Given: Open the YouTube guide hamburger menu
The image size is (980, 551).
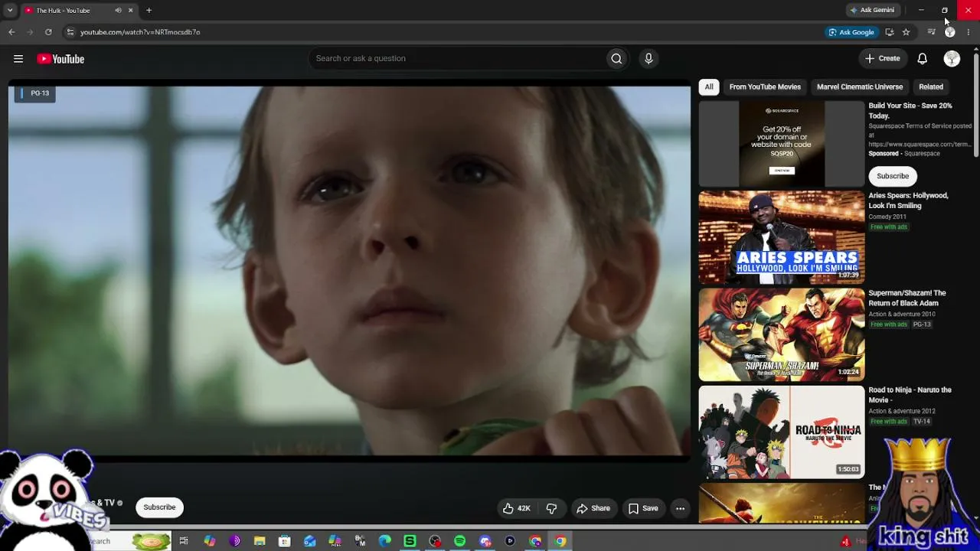Looking at the screenshot, I should [x=18, y=59].
